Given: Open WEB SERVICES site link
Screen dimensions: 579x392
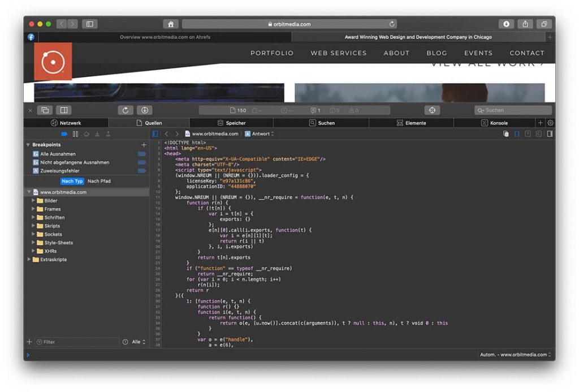Looking at the screenshot, I should coord(339,53).
